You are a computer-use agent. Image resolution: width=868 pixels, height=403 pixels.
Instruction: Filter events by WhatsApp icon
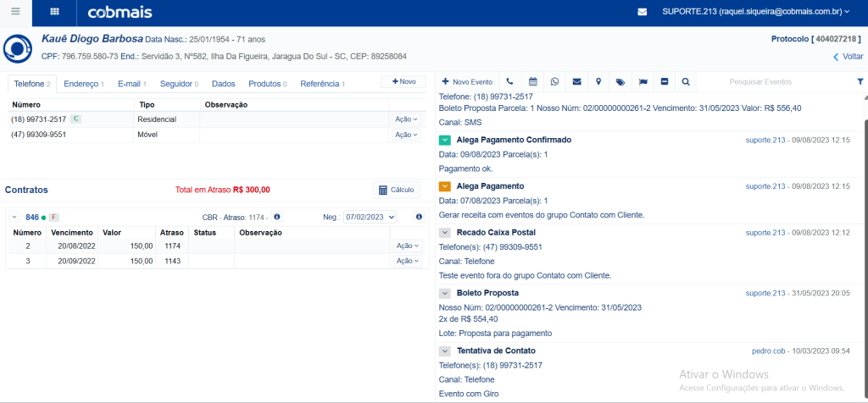(x=554, y=82)
